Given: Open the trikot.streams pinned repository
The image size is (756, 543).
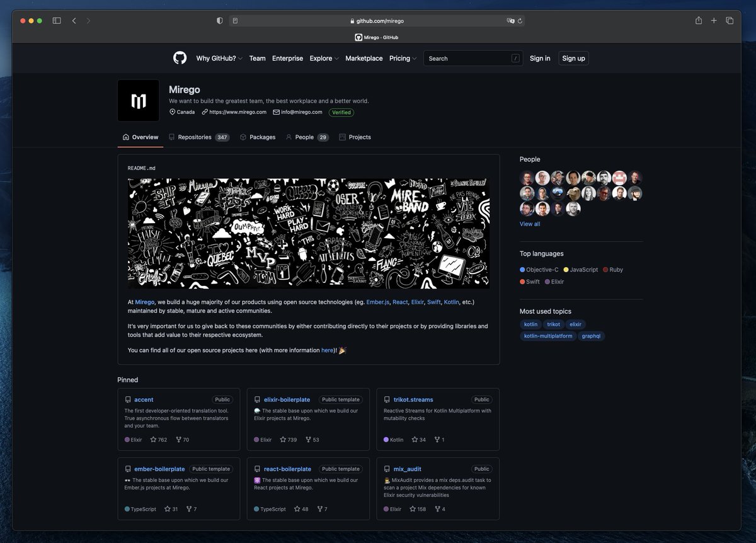Looking at the screenshot, I should [413, 399].
